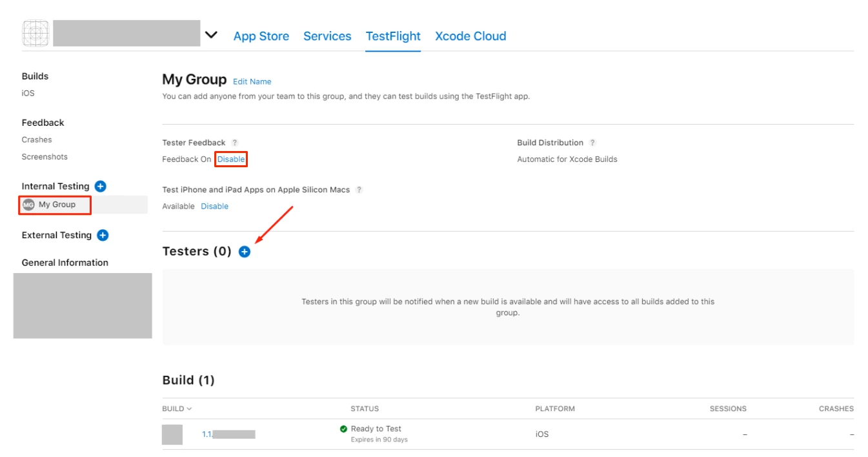The width and height of the screenshot is (868, 457).
Task: Click the Expires in 90 days text
Action: point(379,440)
